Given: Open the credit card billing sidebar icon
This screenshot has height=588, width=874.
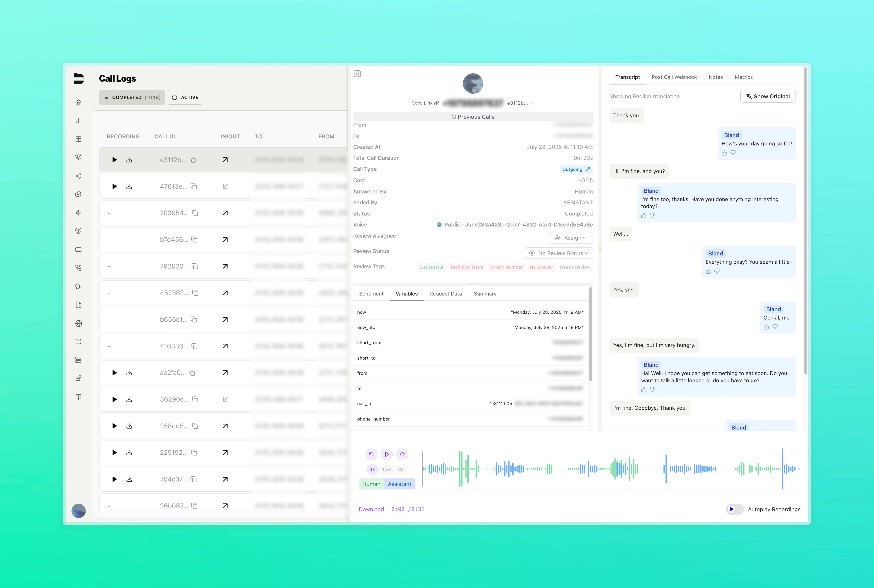Looking at the screenshot, I should [x=78, y=249].
